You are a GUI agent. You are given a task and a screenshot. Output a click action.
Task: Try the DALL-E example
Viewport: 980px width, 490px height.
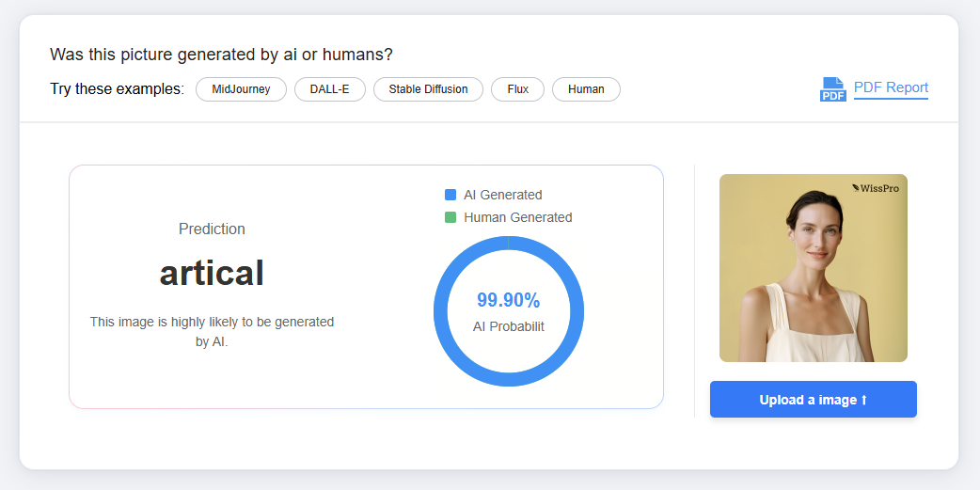pos(329,89)
